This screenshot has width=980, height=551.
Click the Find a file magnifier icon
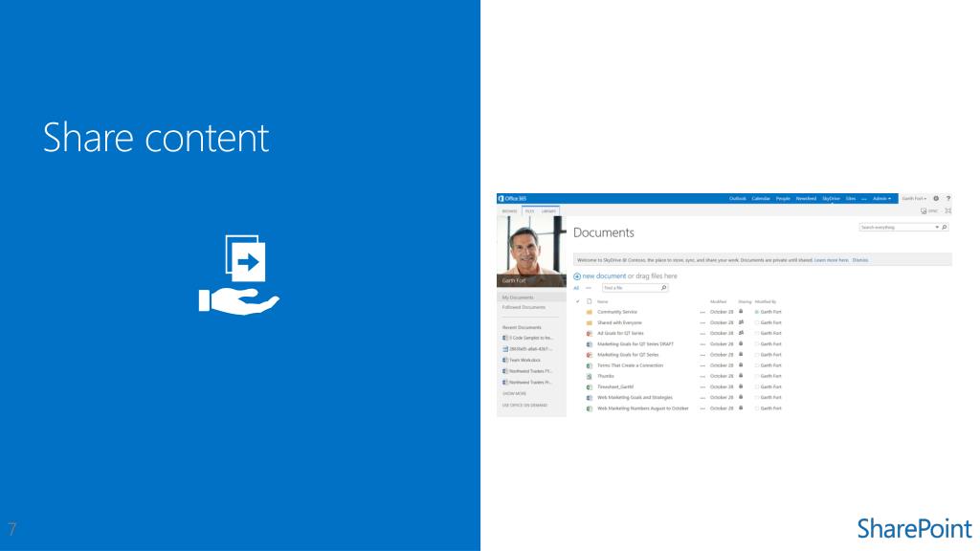tap(664, 288)
